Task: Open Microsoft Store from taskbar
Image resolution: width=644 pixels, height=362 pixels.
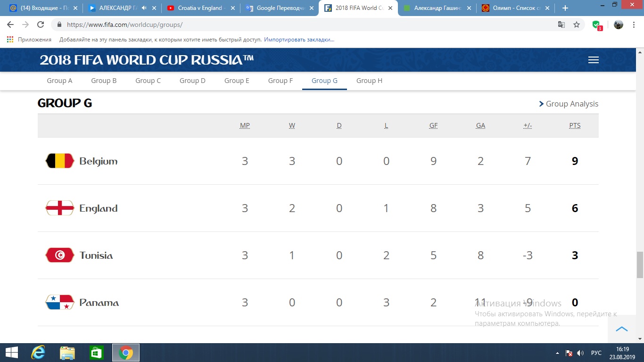Action: click(x=97, y=353)
